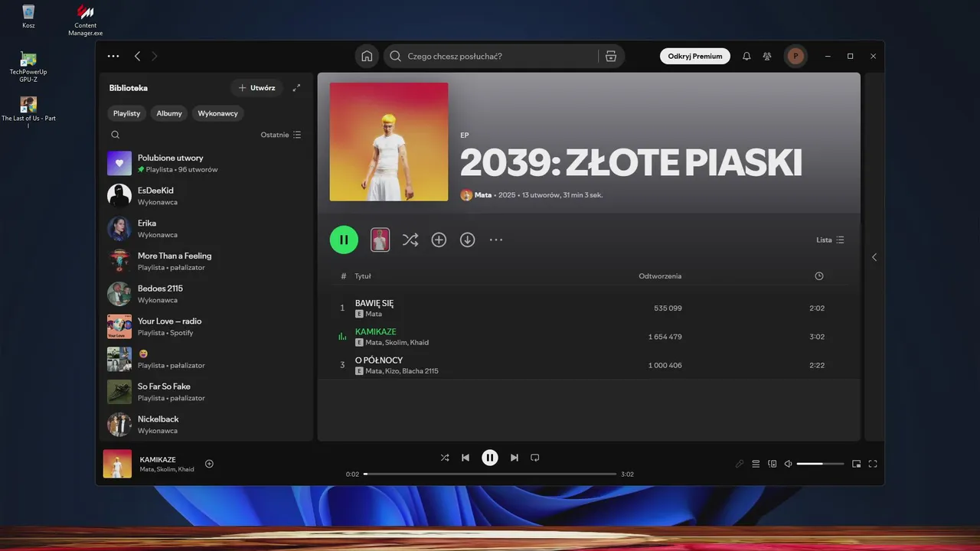980x551 pixels.
Task: Pause playback in the player bar
Action: click(490, 458)
